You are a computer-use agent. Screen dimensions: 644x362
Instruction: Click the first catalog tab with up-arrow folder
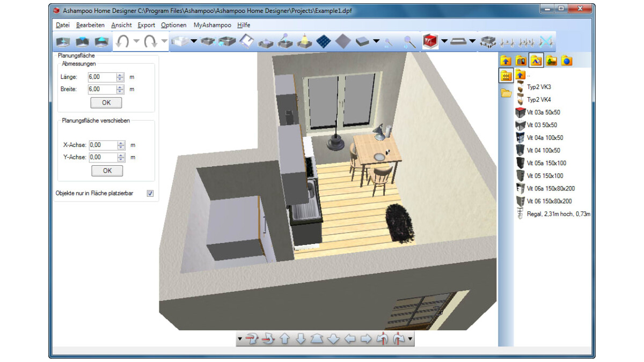point(505,61)
